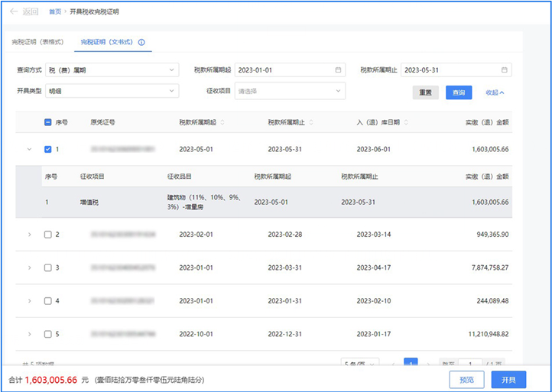The image size is (552, 392).
Task: Click page number 1 in pagination
Action: tap(411, 364)
